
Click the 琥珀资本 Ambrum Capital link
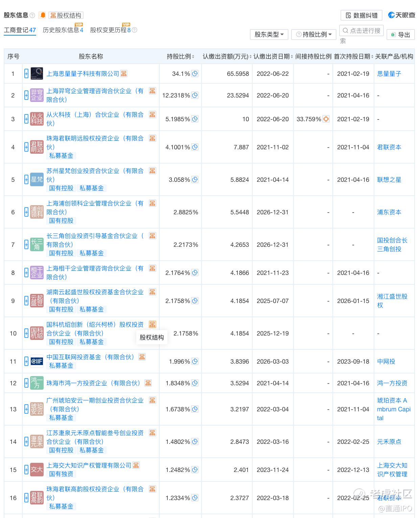(x=394, y=409)
